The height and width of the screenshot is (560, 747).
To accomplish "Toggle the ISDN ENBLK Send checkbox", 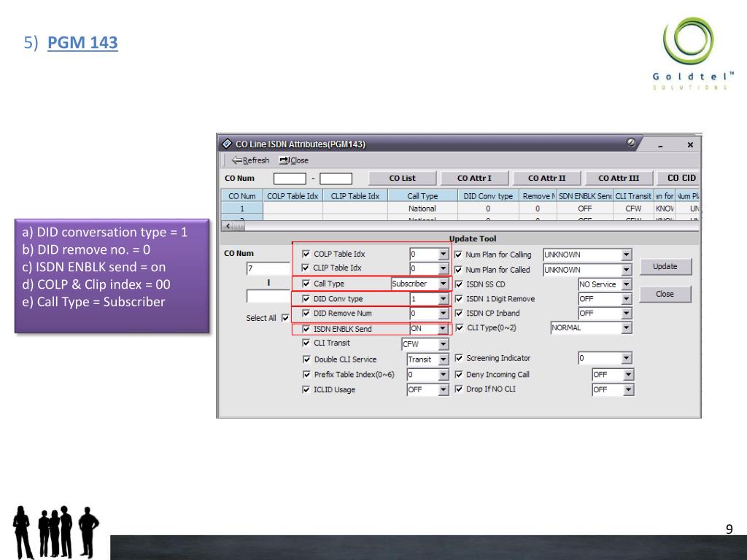I will (306, 329).
